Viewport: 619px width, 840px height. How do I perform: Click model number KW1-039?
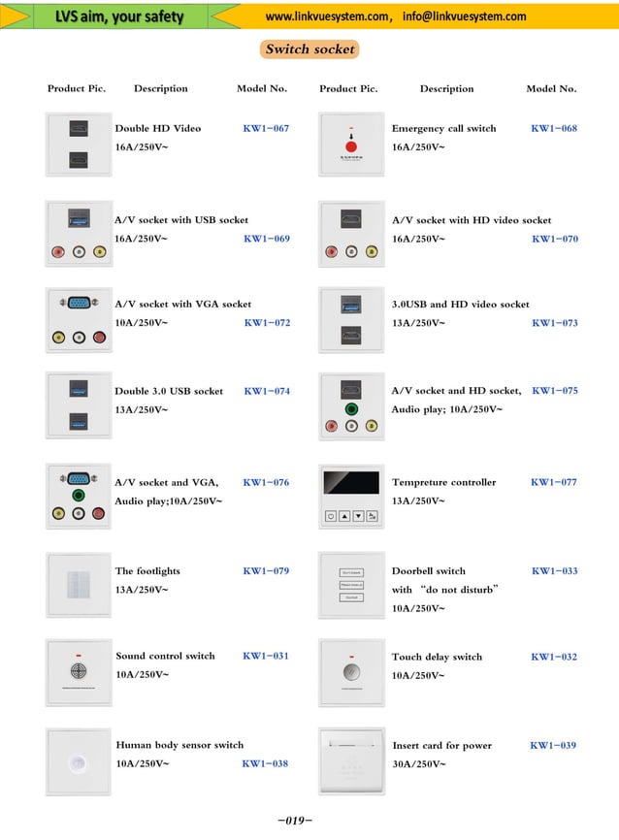click(553, 745)
